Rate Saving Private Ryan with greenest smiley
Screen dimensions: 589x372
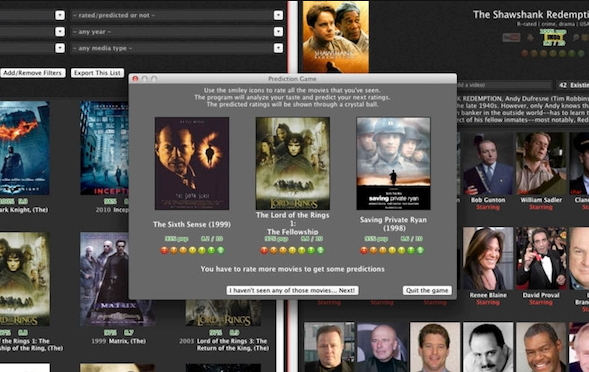point(420,250)
